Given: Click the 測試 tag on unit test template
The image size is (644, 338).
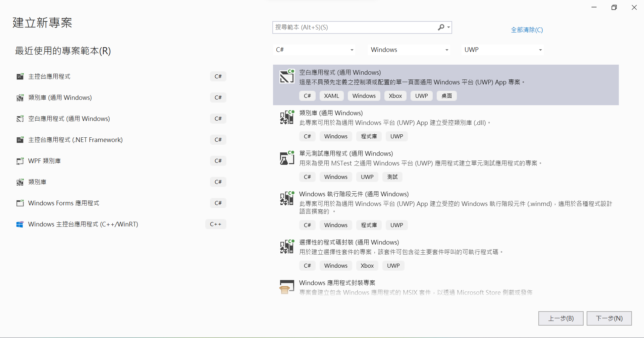Looking at the screenshot, I should coord(392,177).
